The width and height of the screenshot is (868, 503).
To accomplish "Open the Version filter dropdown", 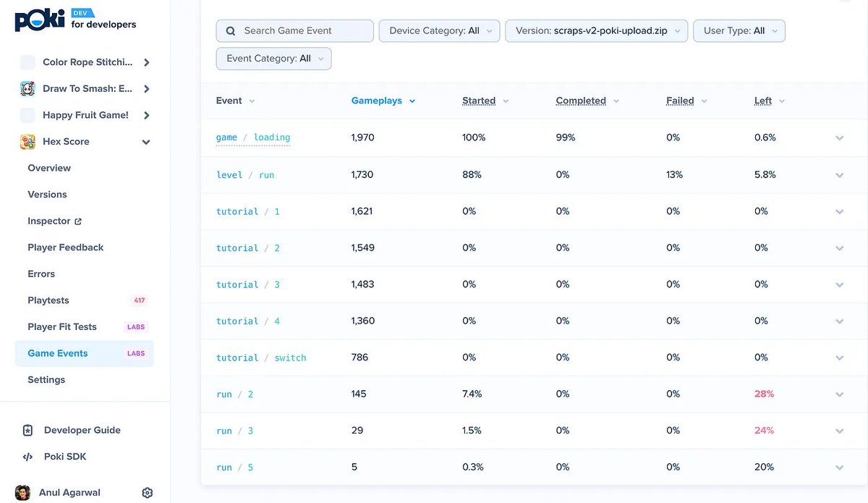I will 597,31.
